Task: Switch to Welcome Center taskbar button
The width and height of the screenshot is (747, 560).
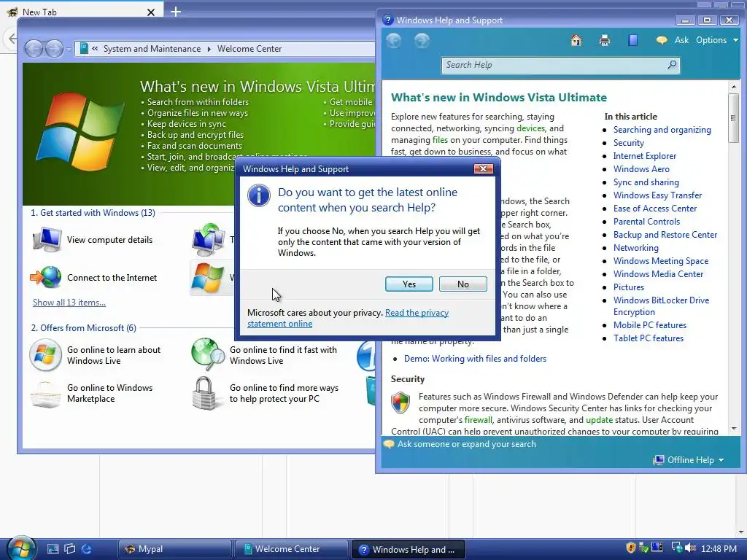Action: (x=292, y=549)
